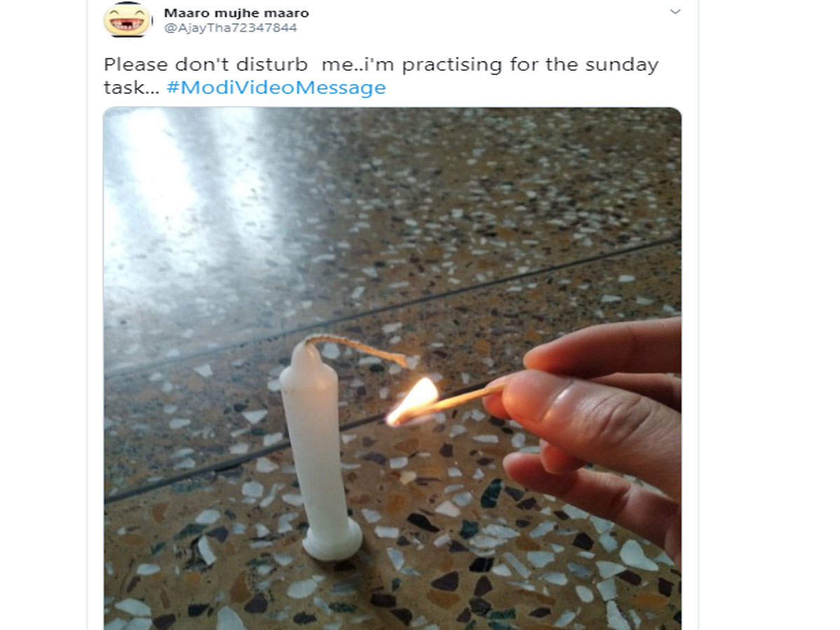
Task: Open the @AjayTha72347844 handle
Action: (x=230, y=28)
